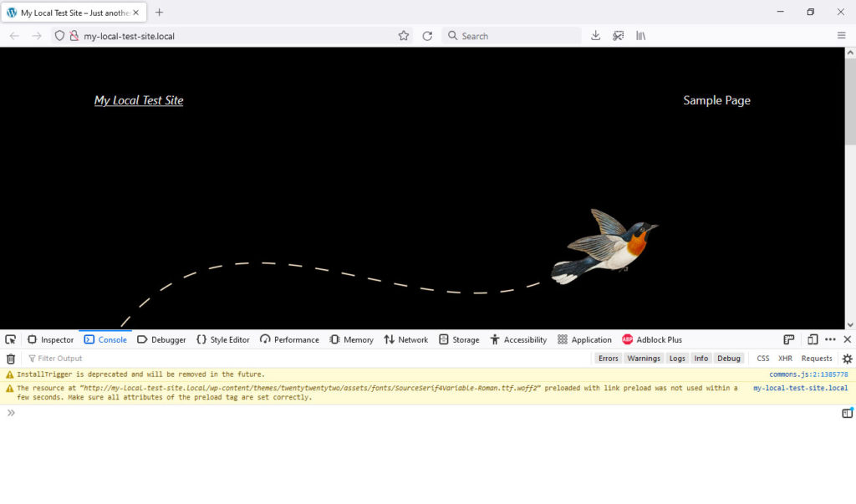Toggle the Logs filter
The image size is (856, 504).
[677, 359]
